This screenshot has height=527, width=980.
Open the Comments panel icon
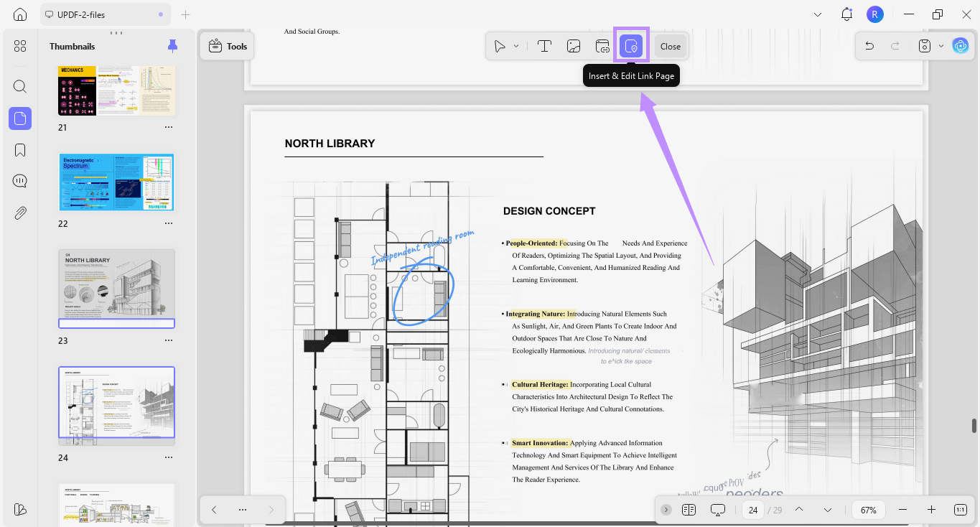[20, 181]
